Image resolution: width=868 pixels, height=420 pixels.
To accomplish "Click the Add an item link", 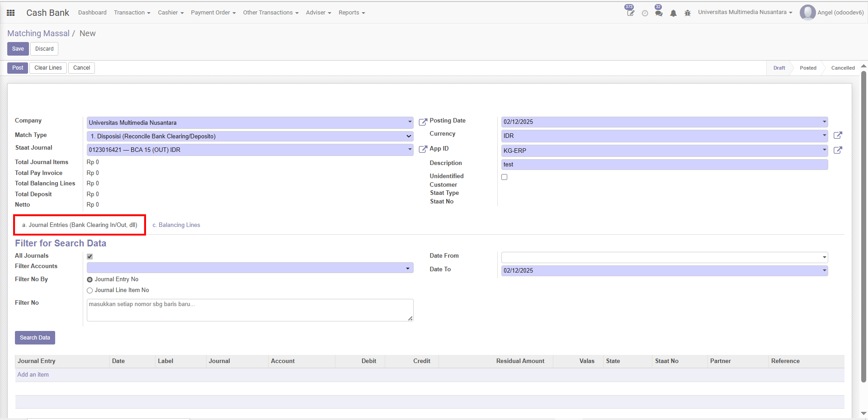I will [x=33, y=375].
